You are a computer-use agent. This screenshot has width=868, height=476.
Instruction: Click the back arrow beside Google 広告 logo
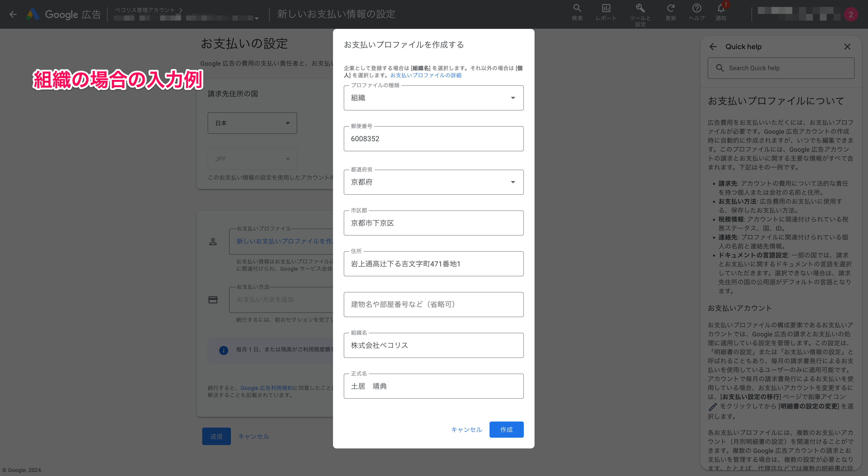(13, 14)
